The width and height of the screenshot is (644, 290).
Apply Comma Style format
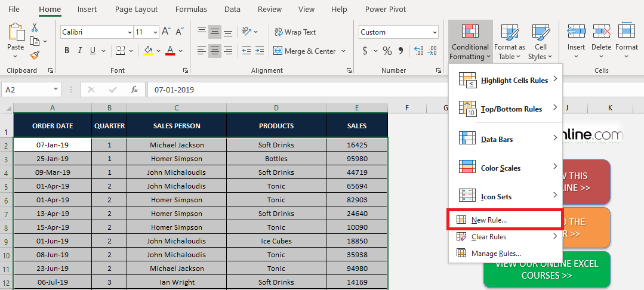coord(401,51)
